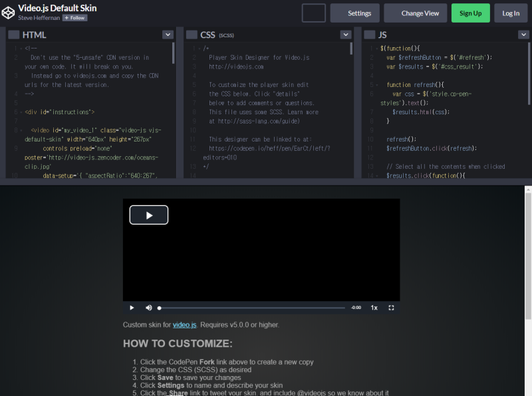Open the HTML panel options chevron

(168, 34)
